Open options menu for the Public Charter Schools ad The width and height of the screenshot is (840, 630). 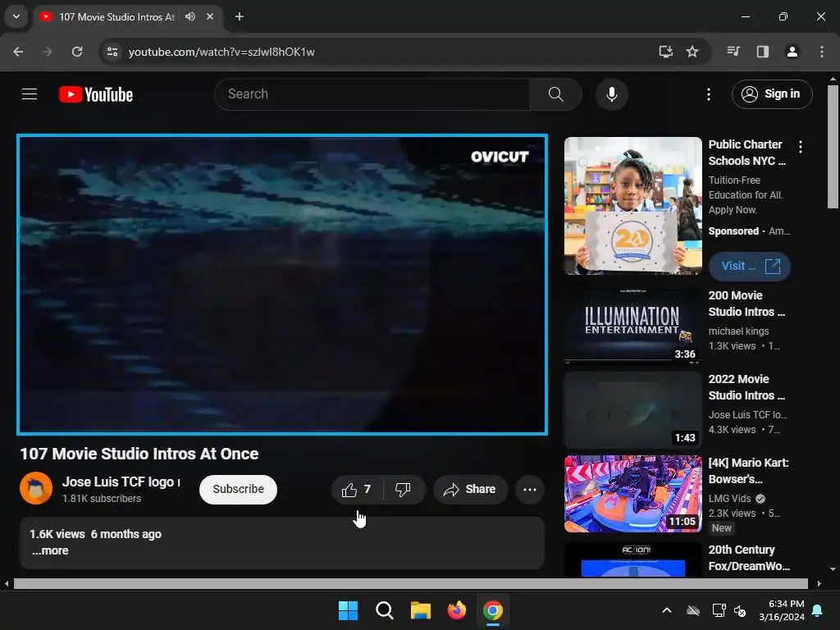point(800,147)
